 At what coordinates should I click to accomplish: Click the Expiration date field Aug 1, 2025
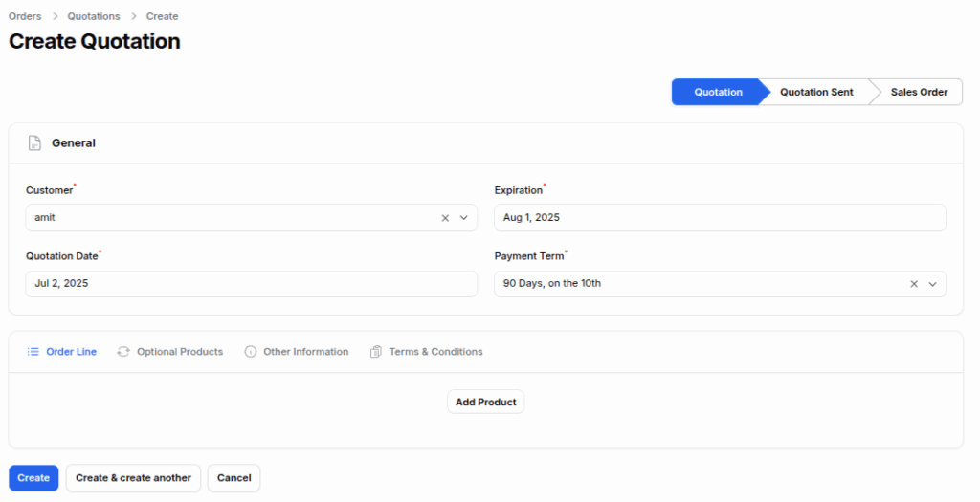[720, 218]
